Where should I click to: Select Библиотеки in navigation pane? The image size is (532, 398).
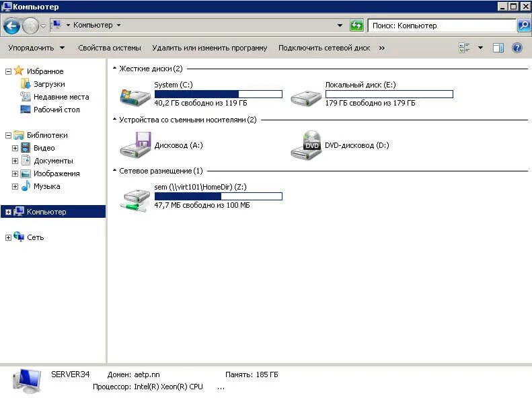pos(47,135)
